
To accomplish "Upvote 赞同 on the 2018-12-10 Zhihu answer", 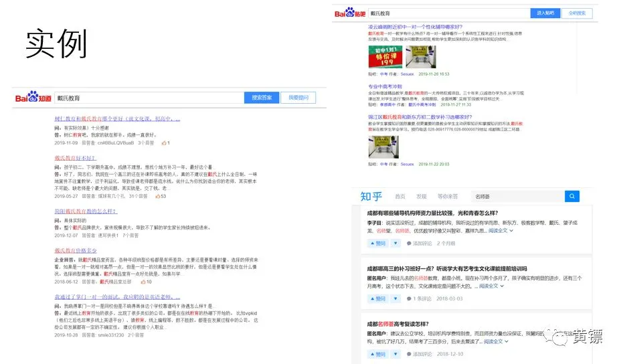I will coord(377,354).
